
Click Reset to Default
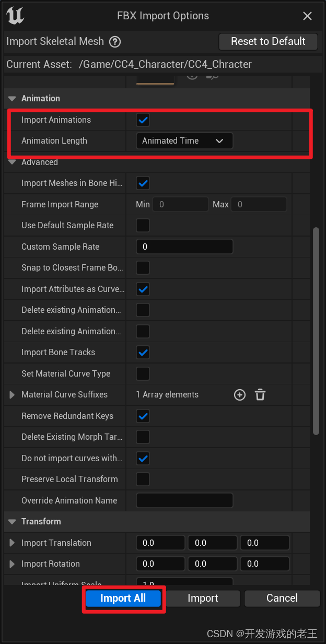[x=267, y=41]
